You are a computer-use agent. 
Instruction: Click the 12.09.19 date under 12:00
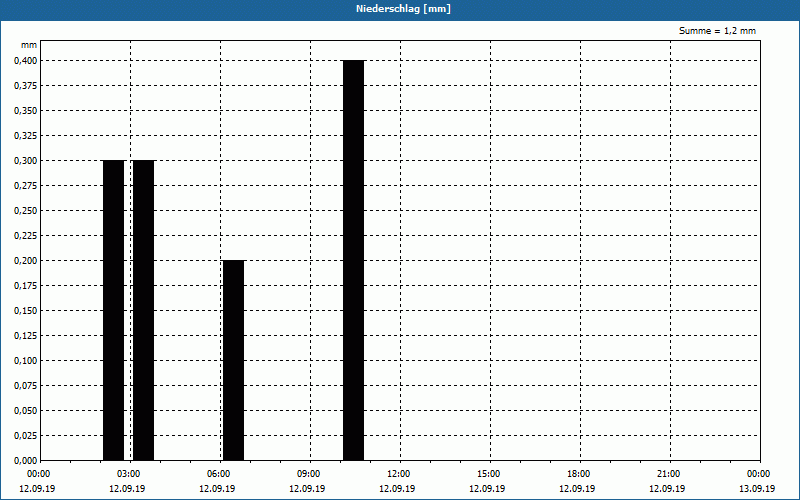coord(397,489)
